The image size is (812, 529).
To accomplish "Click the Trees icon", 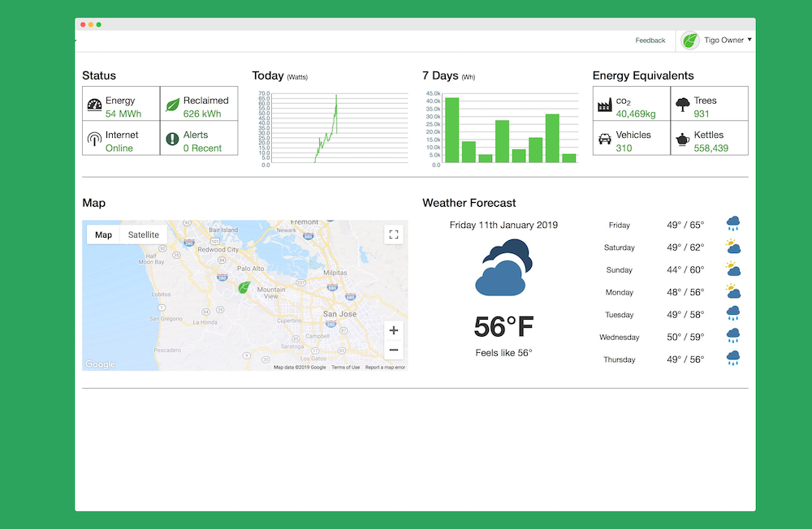I will pos(682,105).
